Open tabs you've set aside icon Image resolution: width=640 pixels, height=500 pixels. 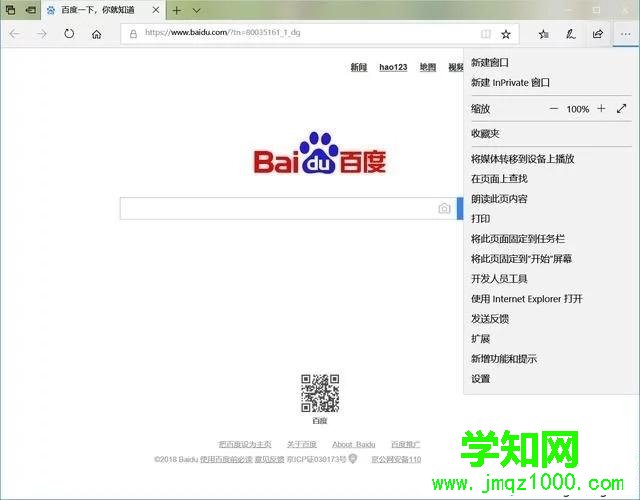[x=10, y=10]
